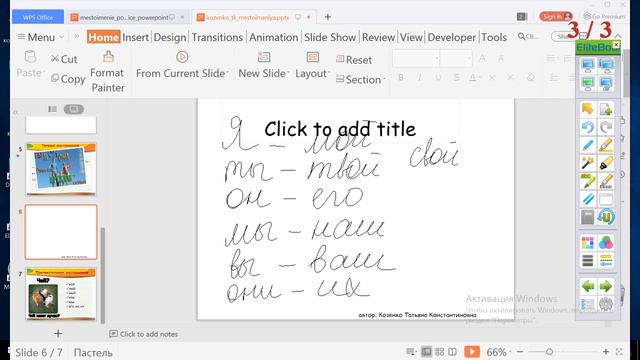Click the EliteBoard redo arrow
This screenshot has height=360, width=640.
click(606, 127)
